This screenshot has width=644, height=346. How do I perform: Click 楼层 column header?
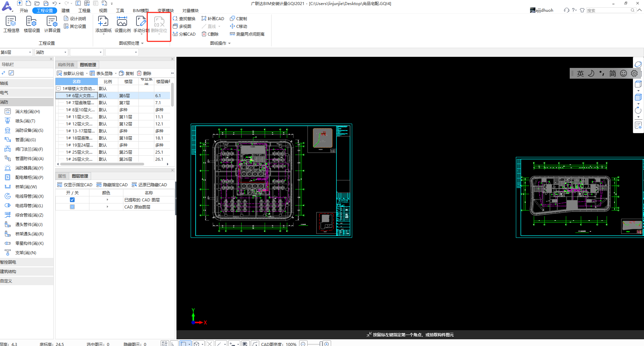coord(128,81)
